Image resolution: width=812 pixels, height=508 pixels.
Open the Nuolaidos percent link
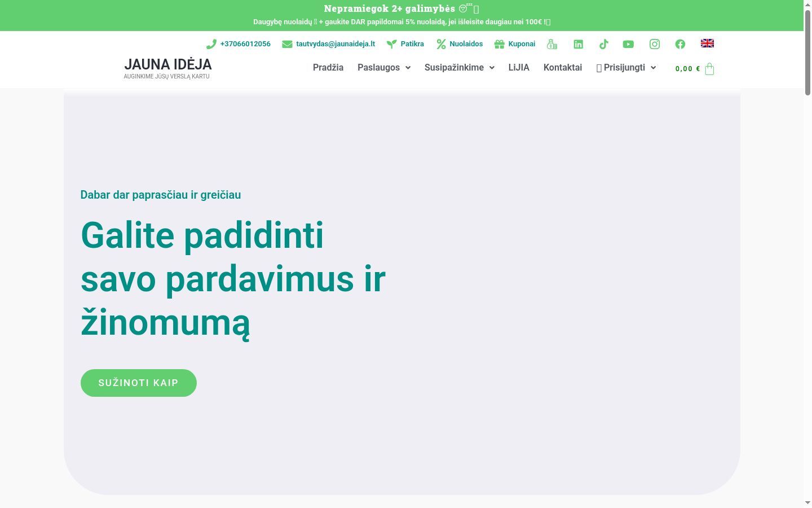(x=460, y=44)
